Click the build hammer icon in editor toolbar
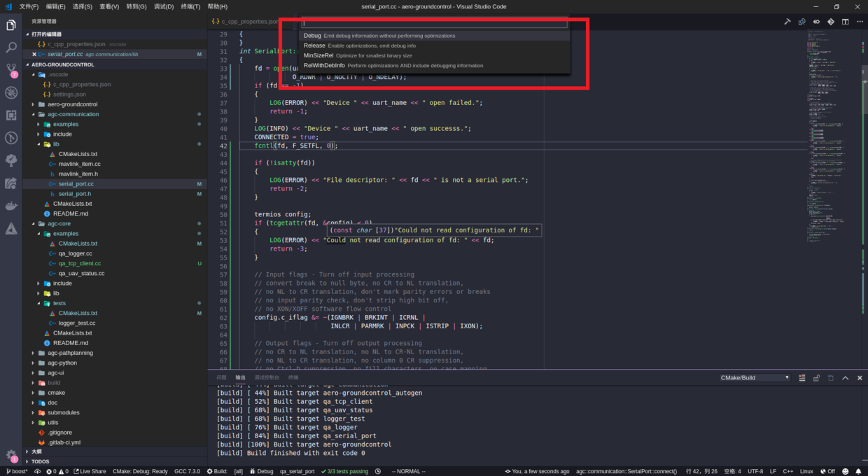 [787, 22]
